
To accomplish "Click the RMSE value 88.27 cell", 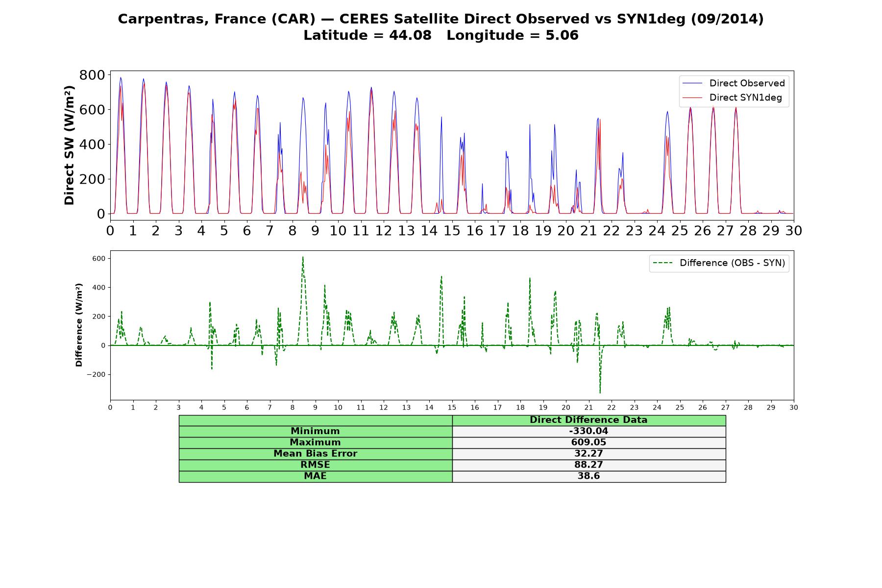I will coord(589,465).
